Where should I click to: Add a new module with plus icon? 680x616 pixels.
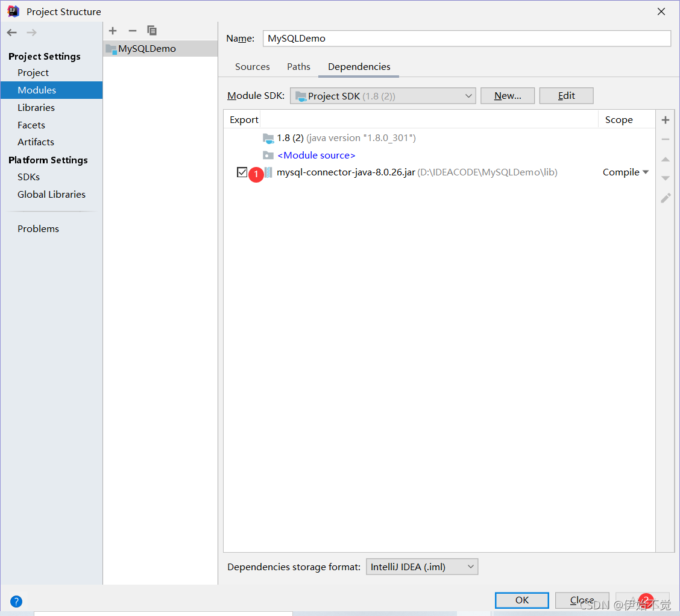coord(113,31)
